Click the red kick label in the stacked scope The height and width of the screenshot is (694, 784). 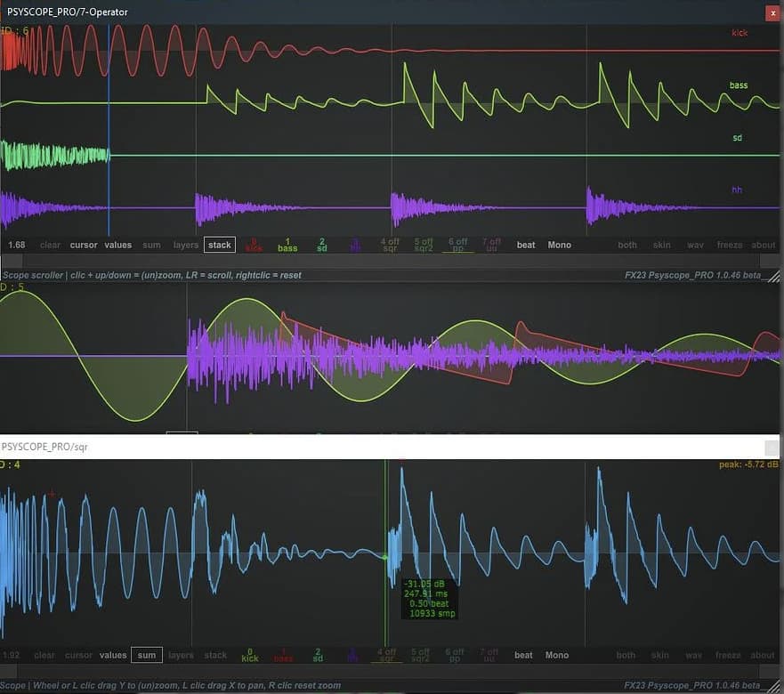click(x=740, y=33)
